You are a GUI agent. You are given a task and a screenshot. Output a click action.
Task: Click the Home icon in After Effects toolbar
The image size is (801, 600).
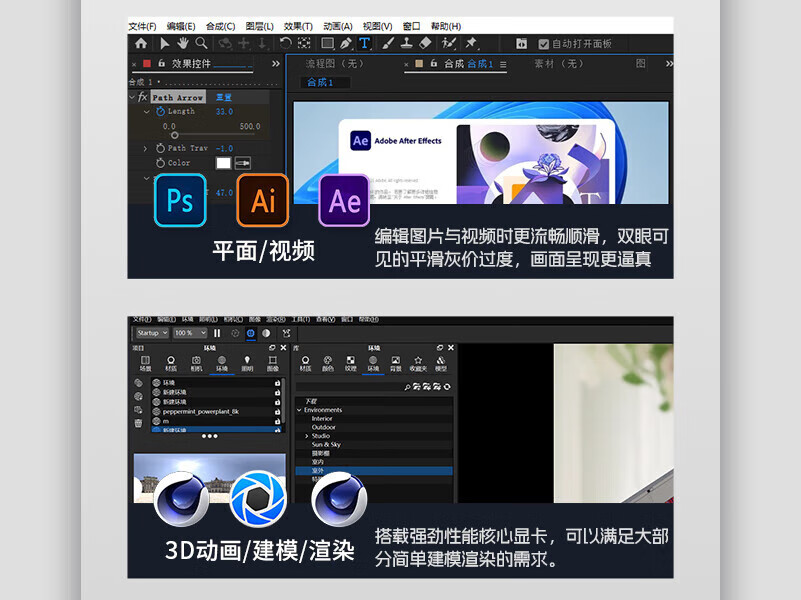141,43
